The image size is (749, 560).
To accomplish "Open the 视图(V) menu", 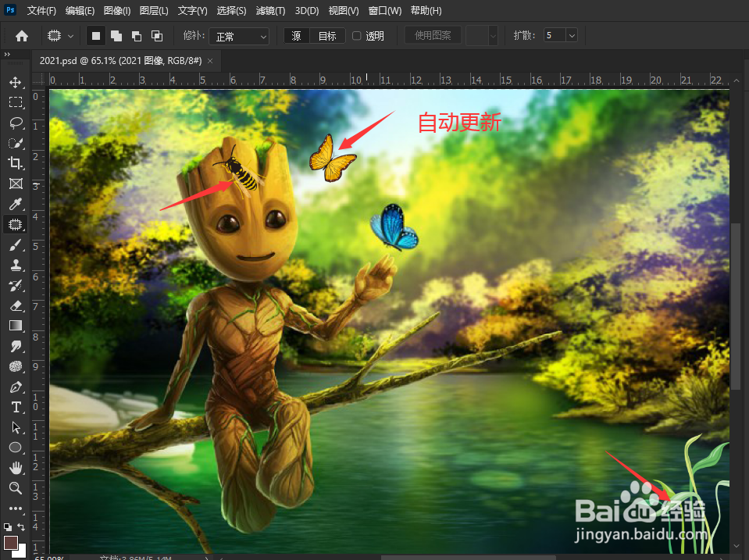I will (344, 10).
